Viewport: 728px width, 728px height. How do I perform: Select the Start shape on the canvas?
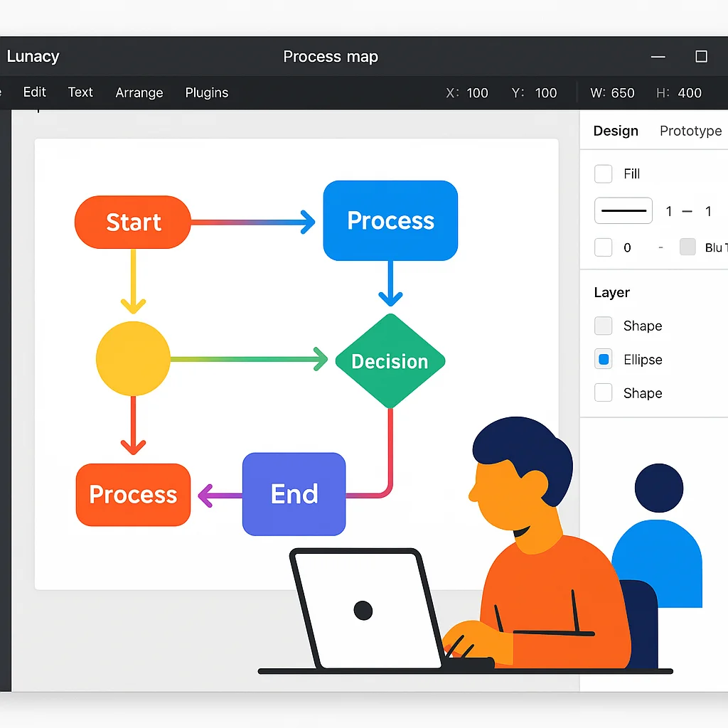pyautogui.click(x=132, y=222)
